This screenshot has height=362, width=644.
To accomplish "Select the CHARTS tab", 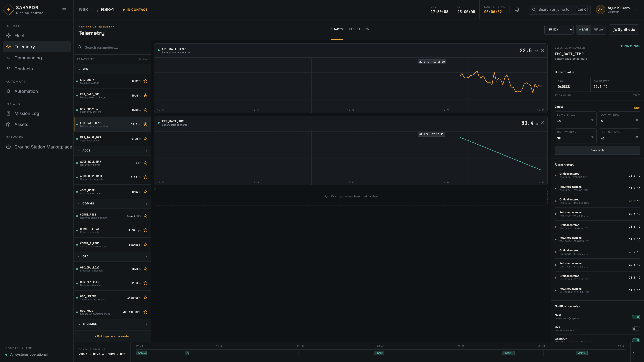I will point(336,29).
